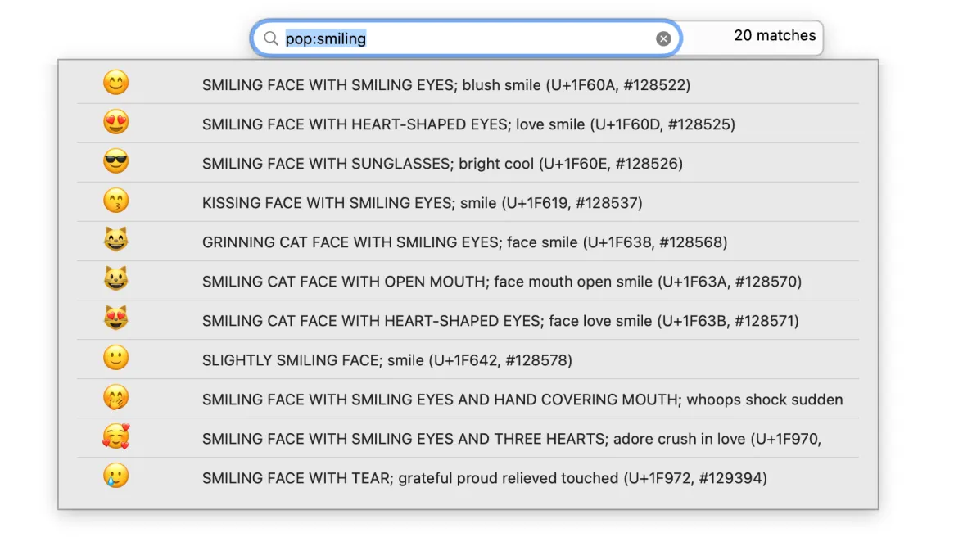The image size is (954, 560).
Task: Click the magnifying glass search icon
Action: tap(270, 38)
